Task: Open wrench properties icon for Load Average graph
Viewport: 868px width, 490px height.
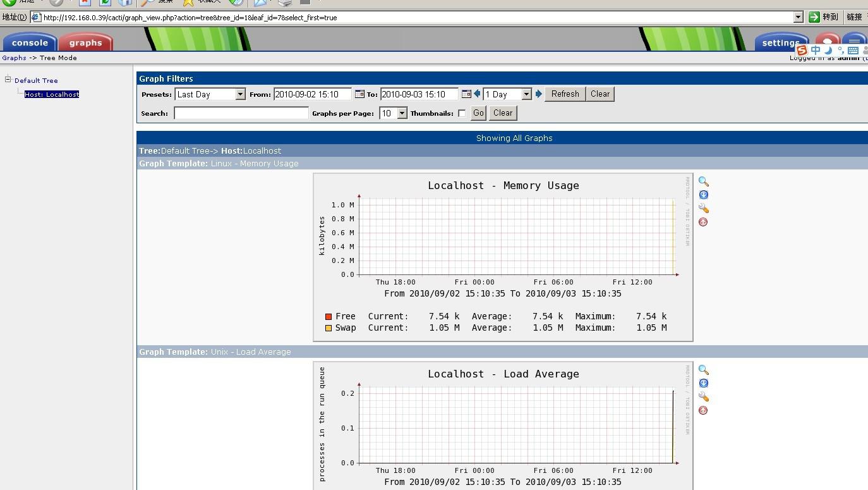Action: coord(703,397)
